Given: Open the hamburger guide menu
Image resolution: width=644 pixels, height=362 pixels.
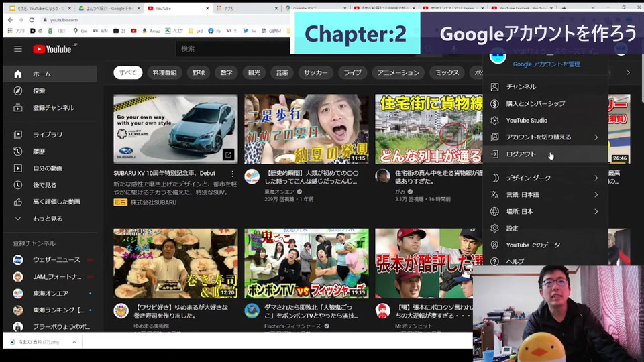Looking at the screenshot, I should 17,49.
